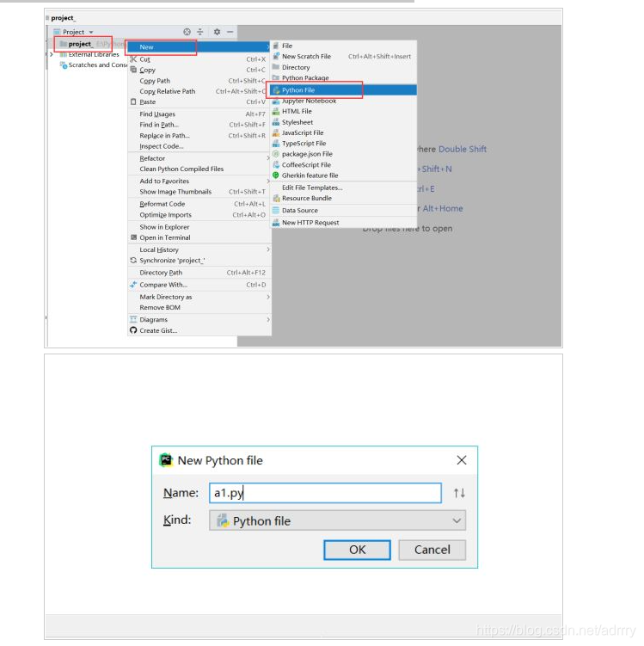Click Compare With entry

pos(199,285)
